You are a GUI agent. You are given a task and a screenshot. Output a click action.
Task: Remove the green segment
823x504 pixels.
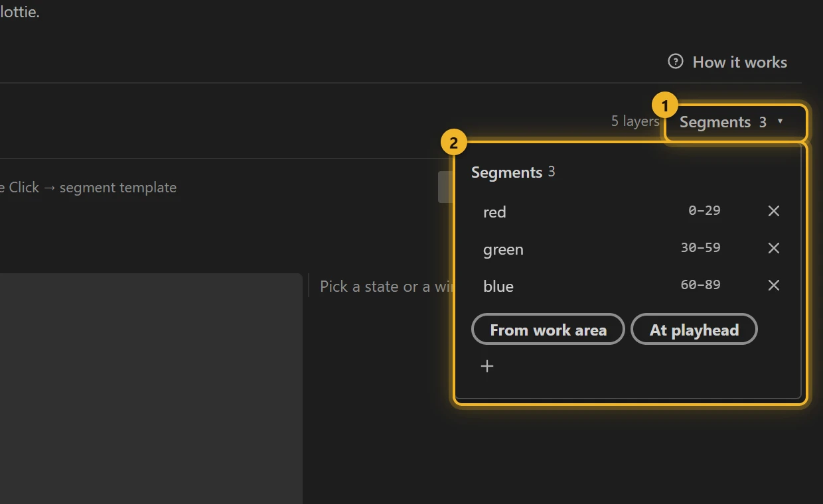pos(773,248)
